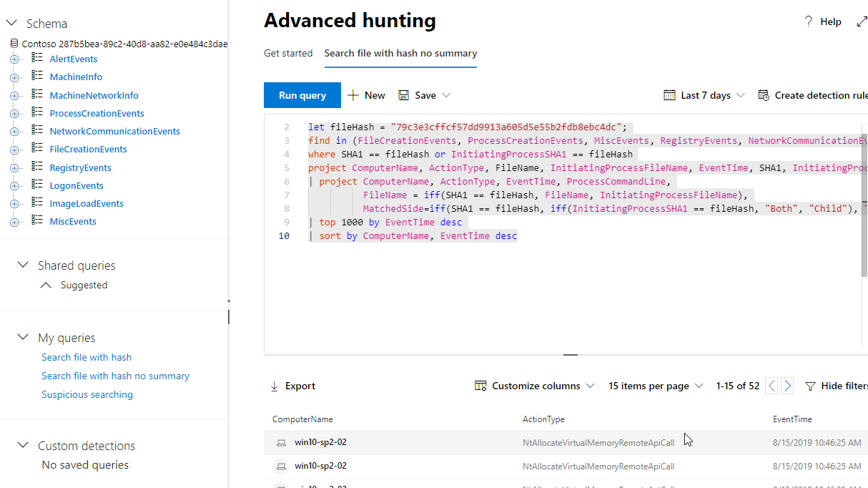Click the Help question mark icon
Viewport: 868px width, 488px height.
(x=809, y=22)
